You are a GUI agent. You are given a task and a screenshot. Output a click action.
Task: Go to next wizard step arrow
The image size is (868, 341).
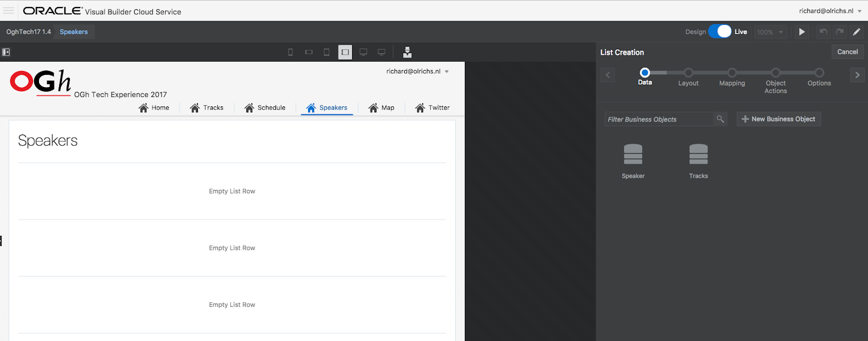(x=857, y=75)
